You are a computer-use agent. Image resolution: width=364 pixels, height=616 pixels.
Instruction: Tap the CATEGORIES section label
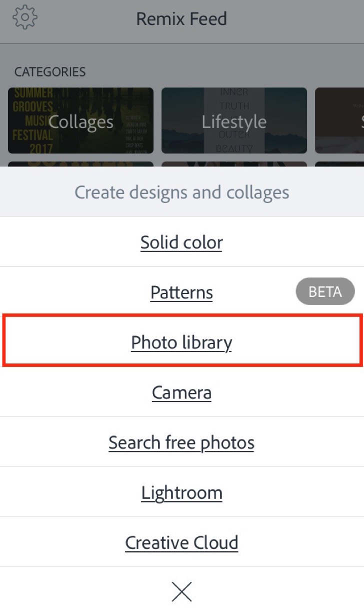pos(50,72)
